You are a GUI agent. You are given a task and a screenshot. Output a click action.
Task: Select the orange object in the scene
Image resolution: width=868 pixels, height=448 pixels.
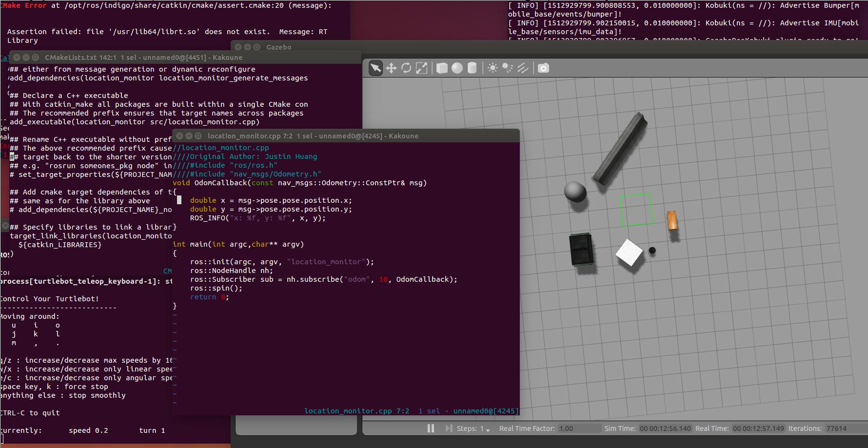[x=672, y=220]
